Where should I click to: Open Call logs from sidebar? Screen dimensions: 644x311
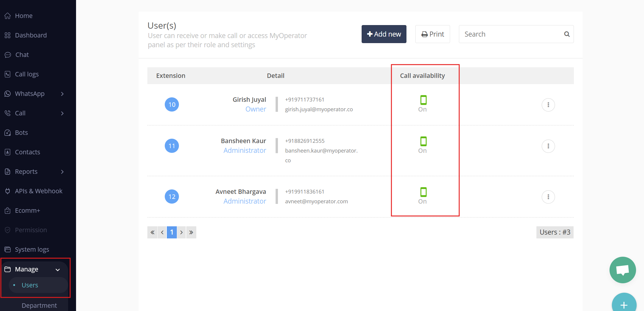point(27,74)
